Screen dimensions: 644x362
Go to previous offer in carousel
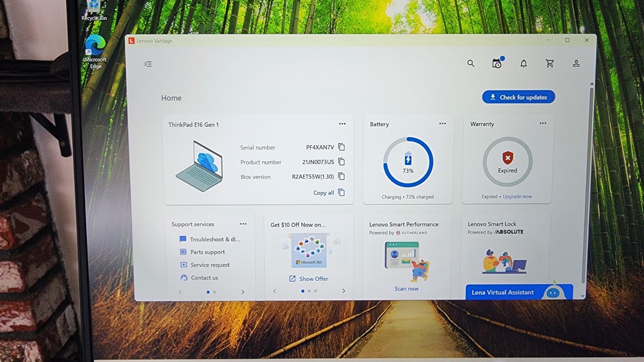click(x=275, y=291)
